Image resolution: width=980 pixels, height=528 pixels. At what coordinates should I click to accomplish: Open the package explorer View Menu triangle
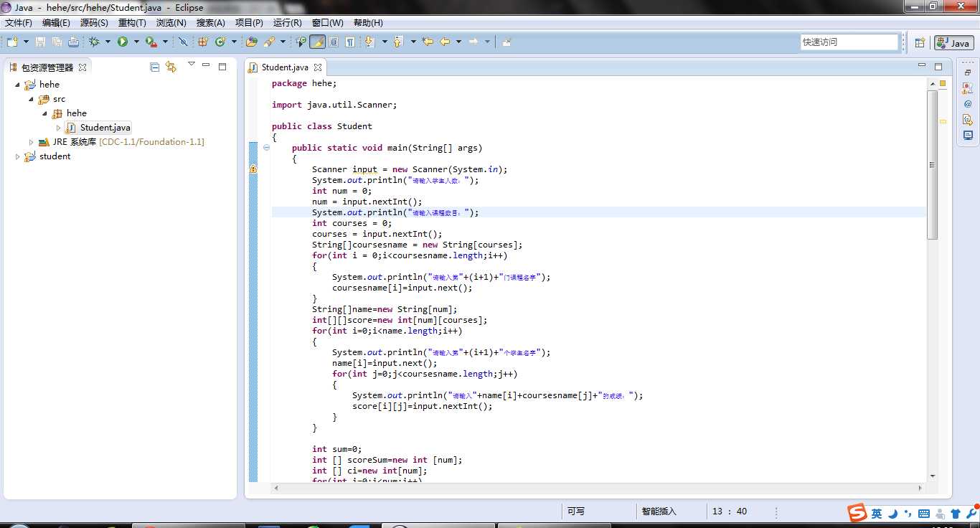tap(192, 65)
